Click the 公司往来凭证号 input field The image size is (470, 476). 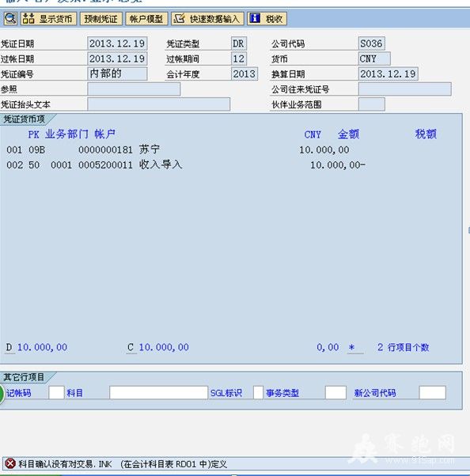(x=404, y=89)
